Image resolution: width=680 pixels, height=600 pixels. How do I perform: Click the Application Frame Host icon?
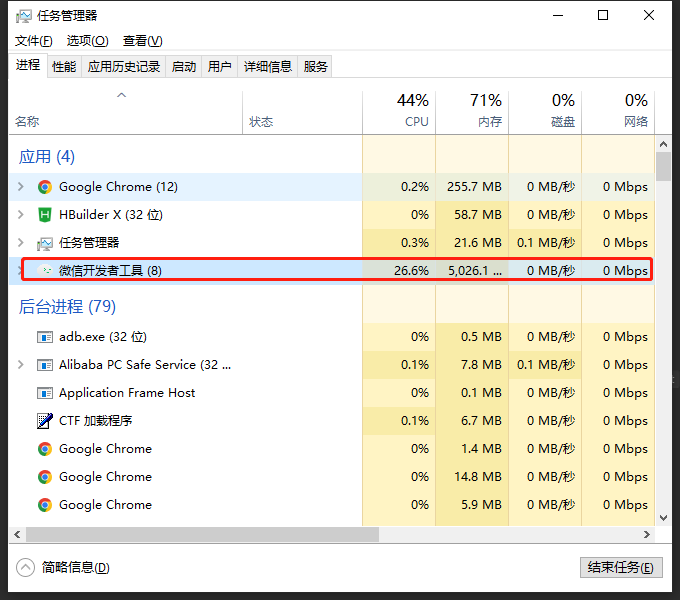pyautogui.click(x=45, y=393)
